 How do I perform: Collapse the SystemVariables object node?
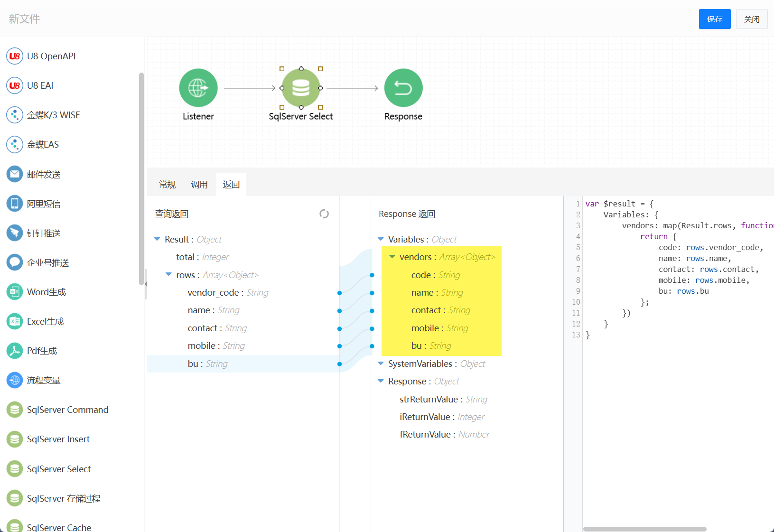[381, 364]
